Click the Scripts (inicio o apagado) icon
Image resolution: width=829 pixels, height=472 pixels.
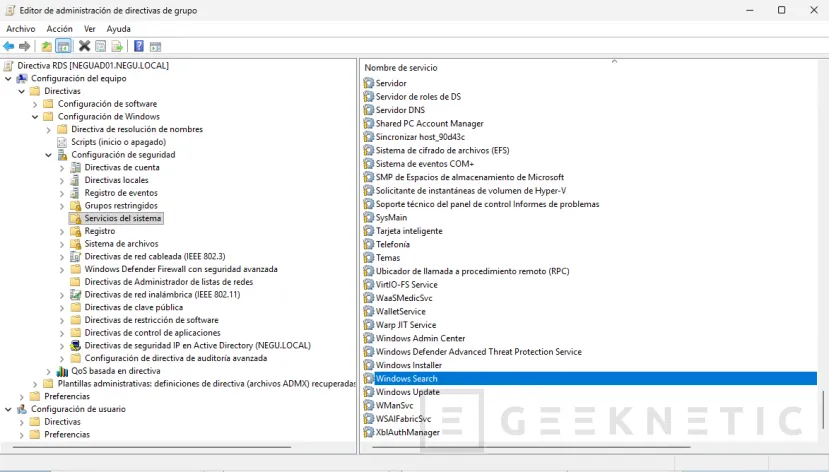point(62,142)
